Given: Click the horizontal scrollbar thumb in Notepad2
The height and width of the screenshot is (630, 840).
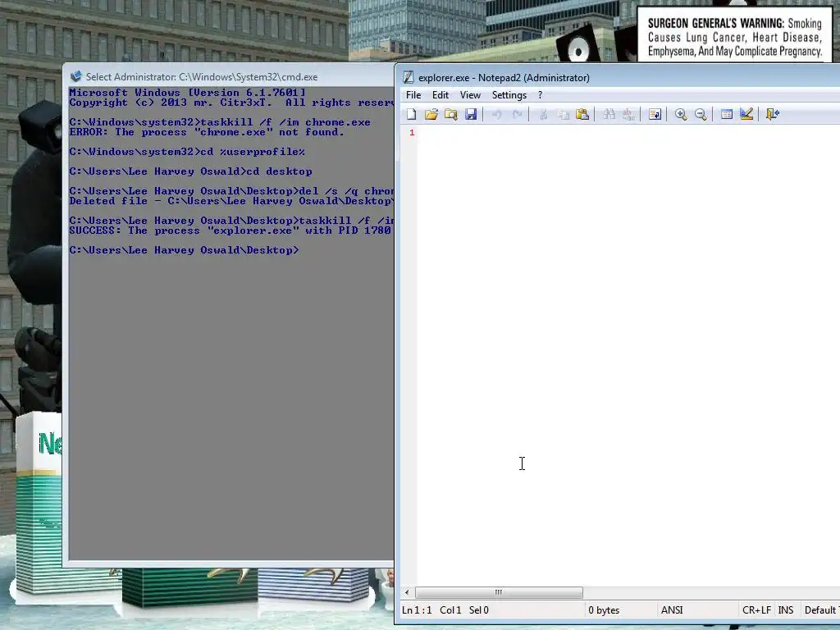Looking at the screenshot, I should point(499,592).
